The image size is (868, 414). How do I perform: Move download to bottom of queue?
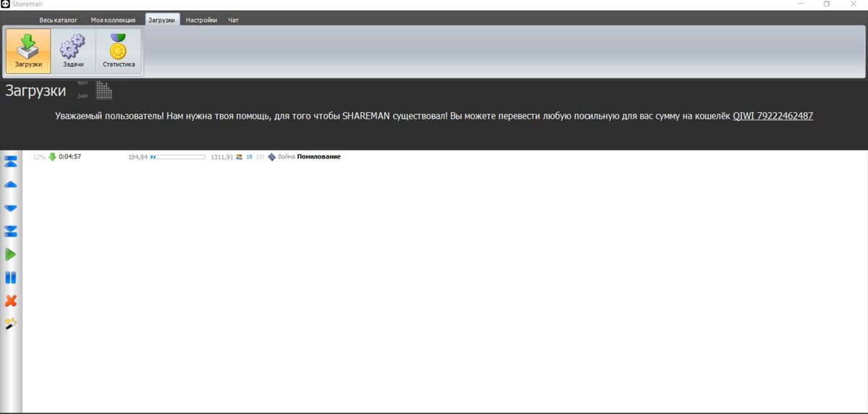[x=11, y=231]
